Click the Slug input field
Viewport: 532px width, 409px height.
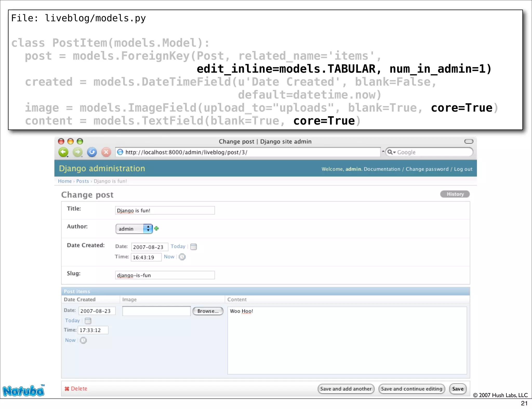tap(165, 275)
